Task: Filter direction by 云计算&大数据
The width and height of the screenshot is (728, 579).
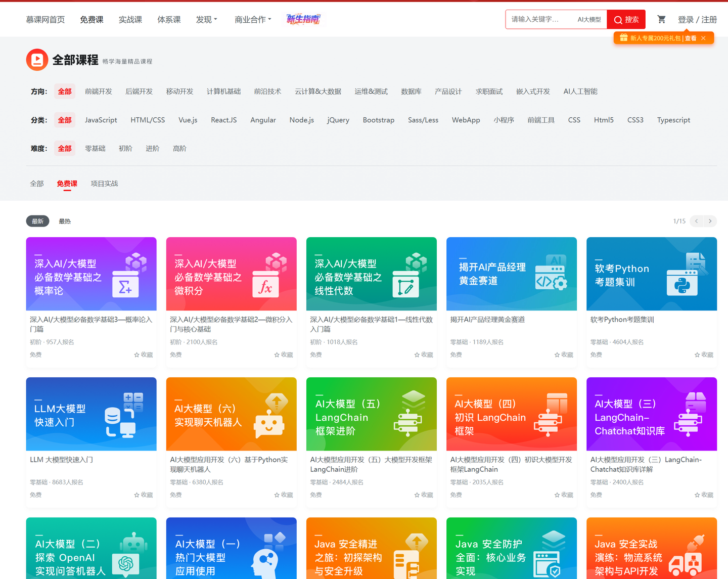Action: [318, 92]
